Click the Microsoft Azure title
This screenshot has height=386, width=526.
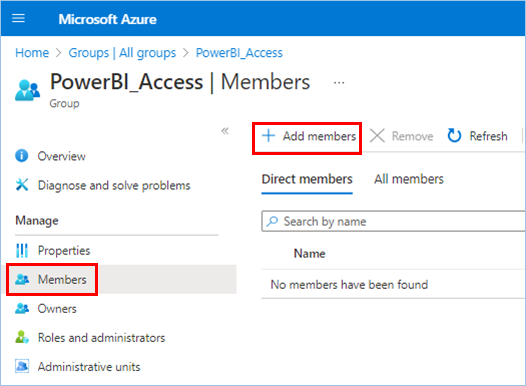point(107,19)
